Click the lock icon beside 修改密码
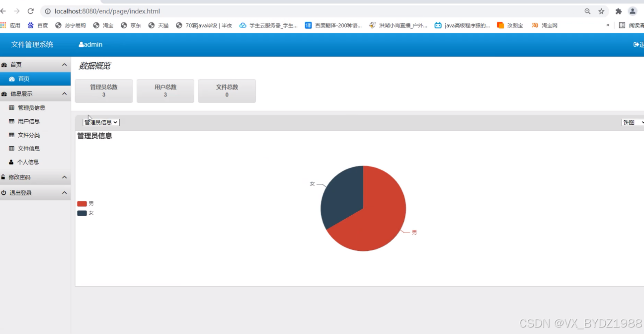This screenshot has width=644, height=334. (3, 177)
